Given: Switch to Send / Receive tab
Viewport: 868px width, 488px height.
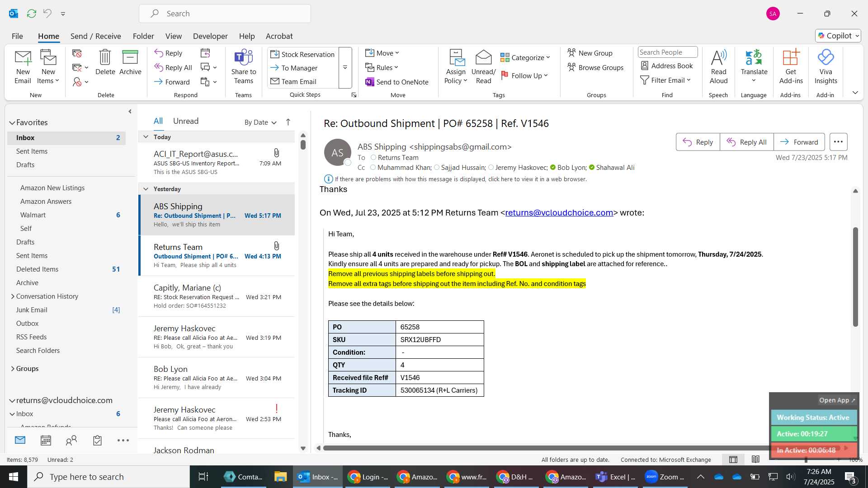Looking at the screenshot, I should click(95, 36).
